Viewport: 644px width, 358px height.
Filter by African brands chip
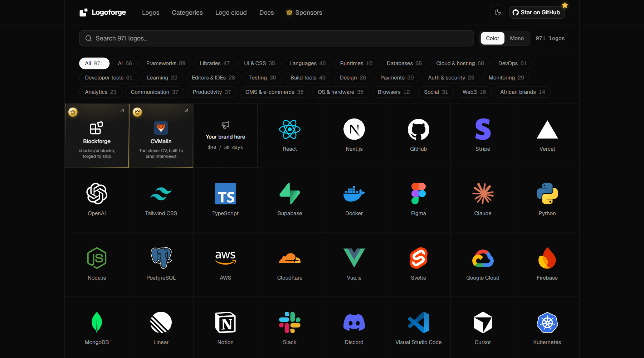[x=522, y=92]
